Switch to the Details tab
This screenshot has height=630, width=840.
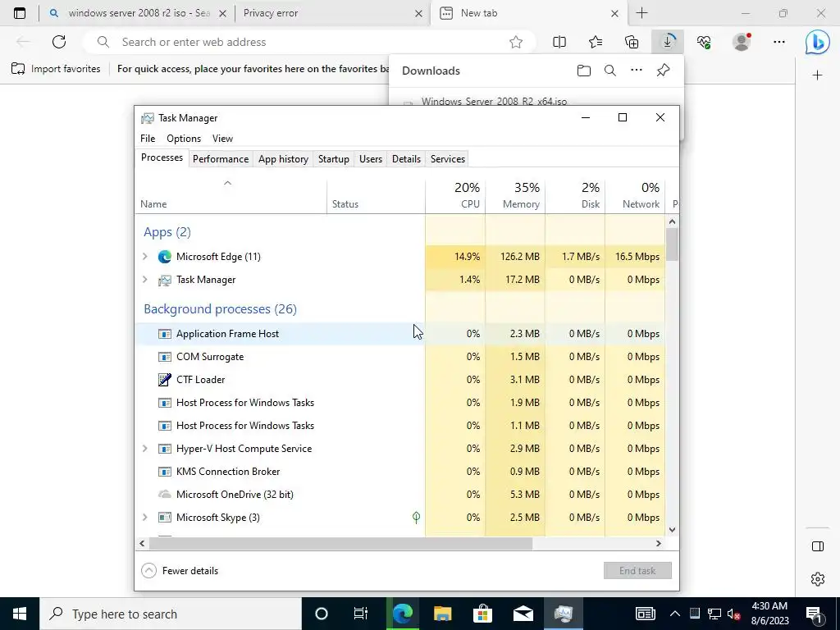[x=406, y=159]
